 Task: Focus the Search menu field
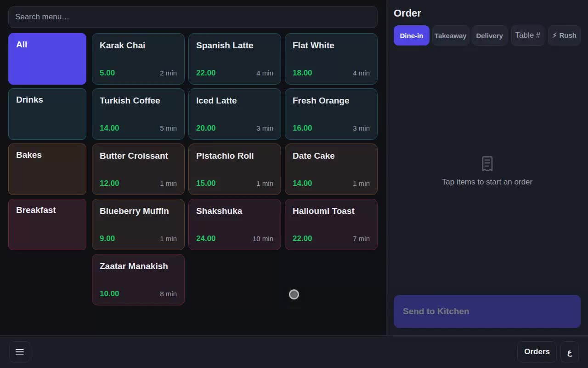[x=193, y=17]
